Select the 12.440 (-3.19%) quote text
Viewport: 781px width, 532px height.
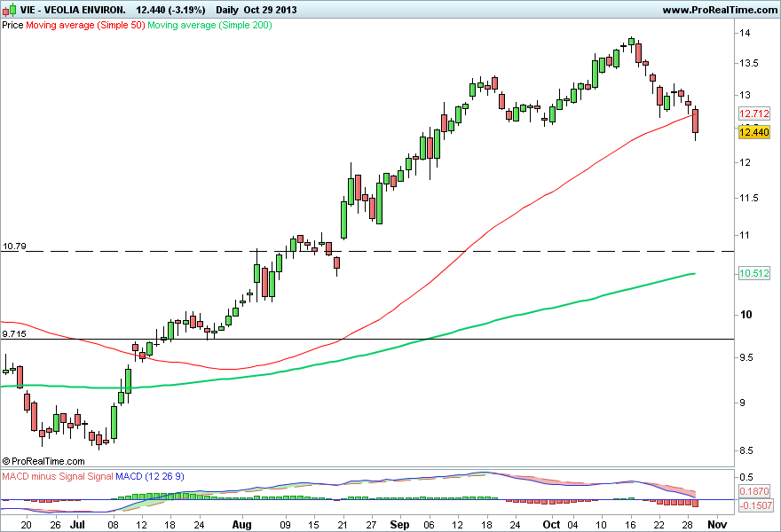pos(170,10)
